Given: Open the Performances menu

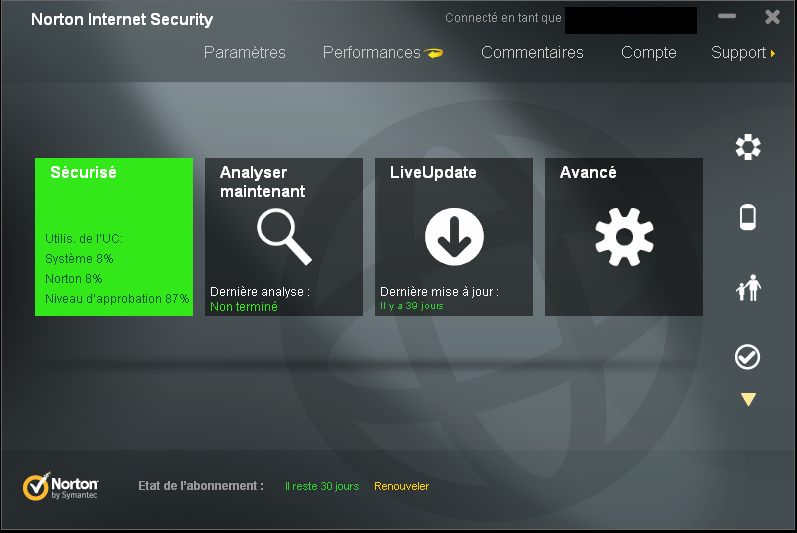Looking at the screenshot, I should click(x=372, y=52).
